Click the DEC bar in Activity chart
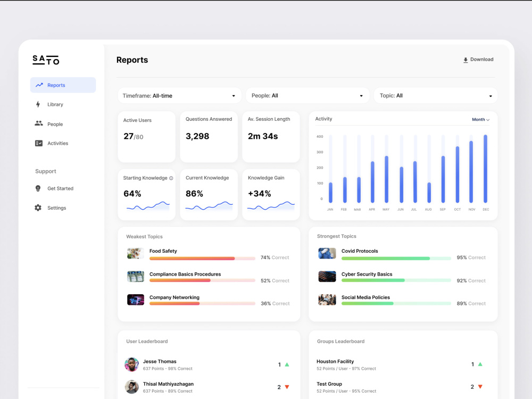The image size is (532, 399). point(486,169)
